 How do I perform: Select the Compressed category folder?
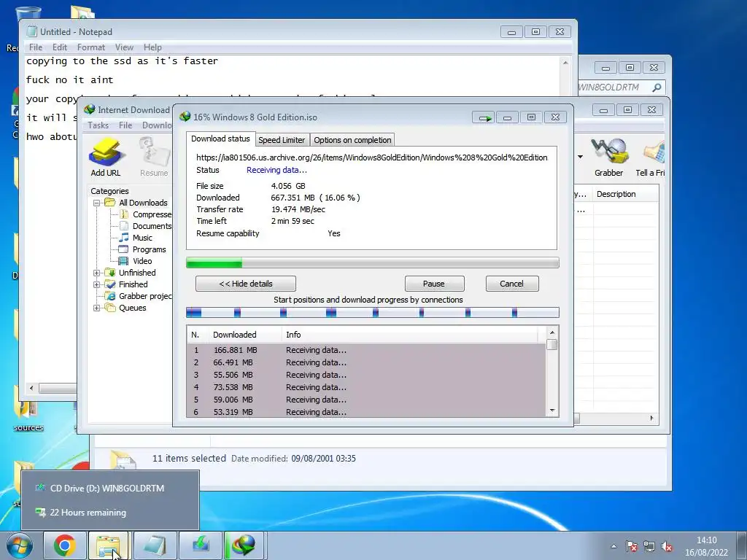(x=146, y=214)
